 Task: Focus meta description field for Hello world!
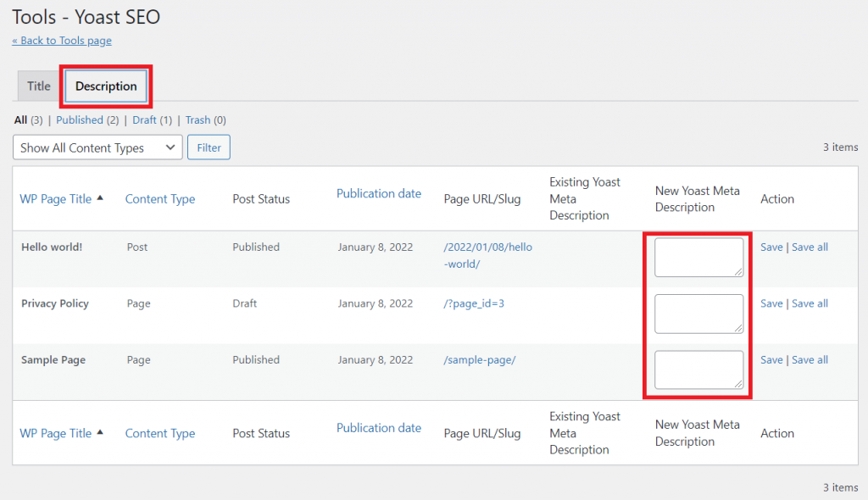(x=698, y=258)
